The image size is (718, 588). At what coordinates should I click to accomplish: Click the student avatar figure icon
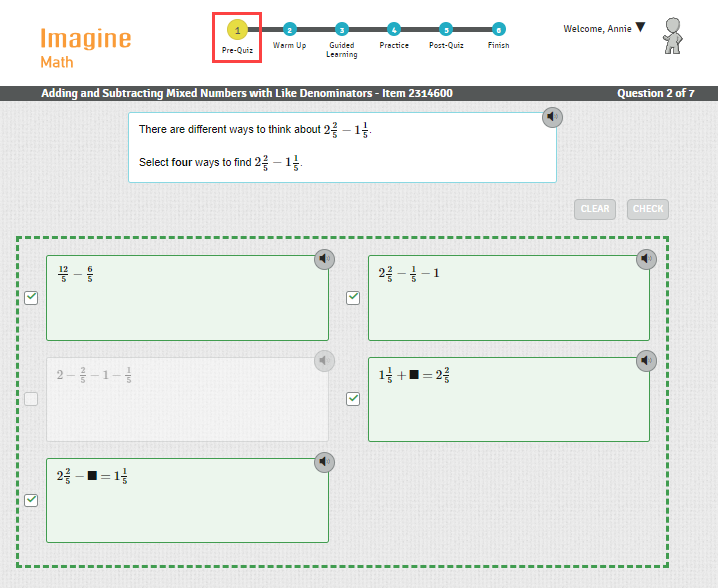click(x=673, y=36)
